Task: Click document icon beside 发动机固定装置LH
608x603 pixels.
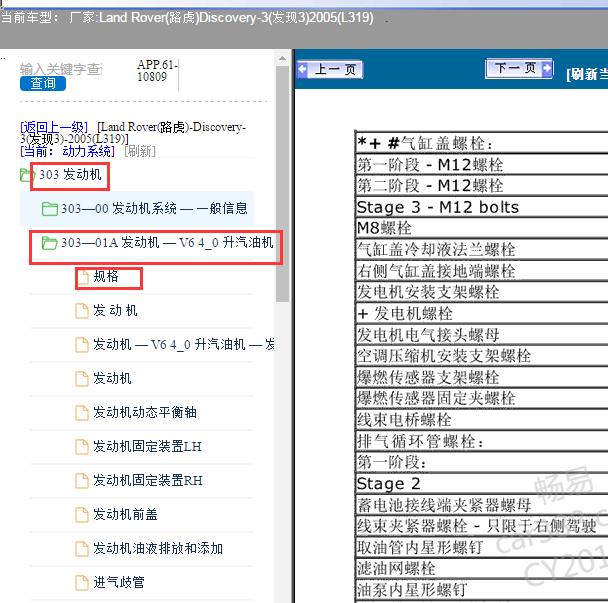Action: pos(82,447)
